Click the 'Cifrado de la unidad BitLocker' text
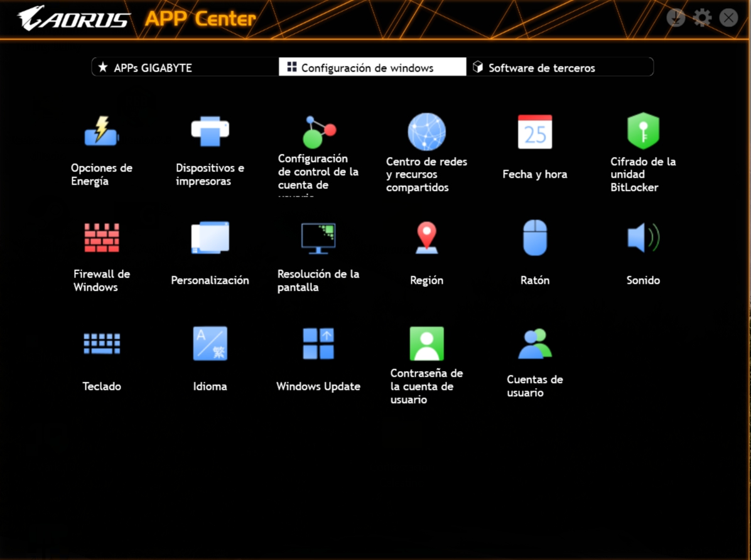The image size is (751, 560). tap(643, 175)
